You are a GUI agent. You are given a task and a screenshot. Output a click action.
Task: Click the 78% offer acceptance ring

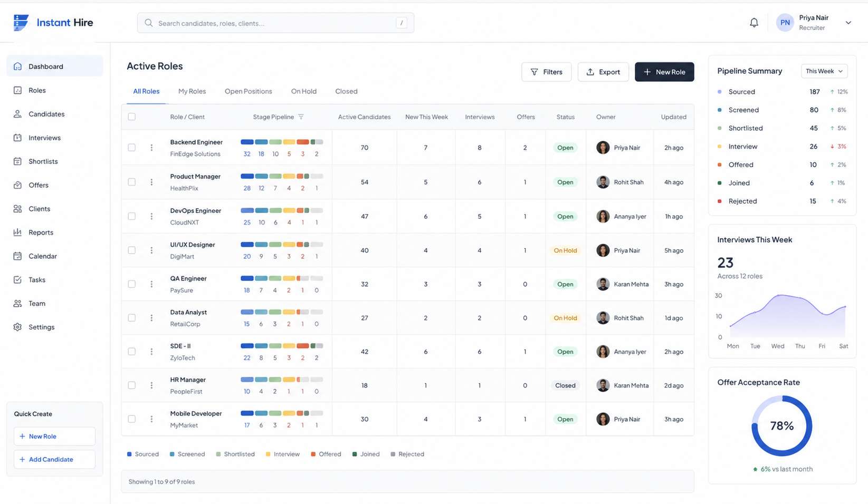[x=782, y=426]
